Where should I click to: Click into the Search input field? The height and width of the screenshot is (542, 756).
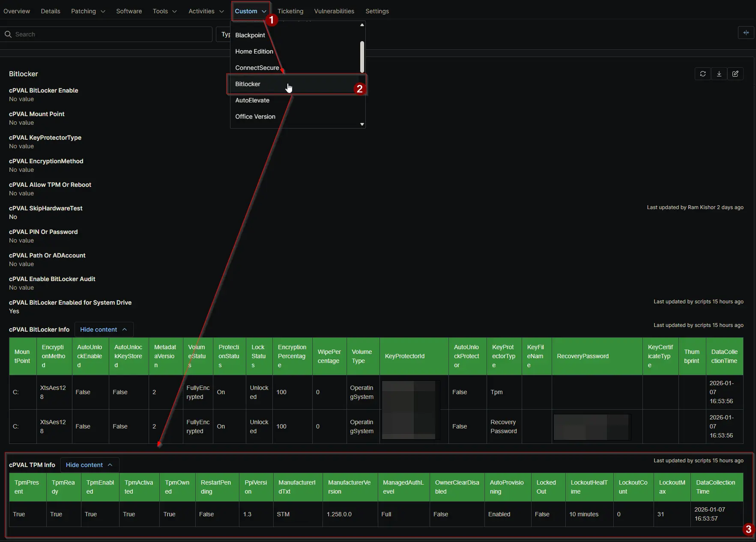pyautogui.click(x=111, y=34)
